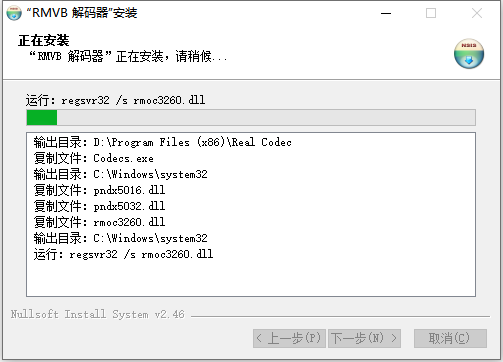503x362 pixels.
Task: Click the 上一步(P) back button
Action: point(289,338)
